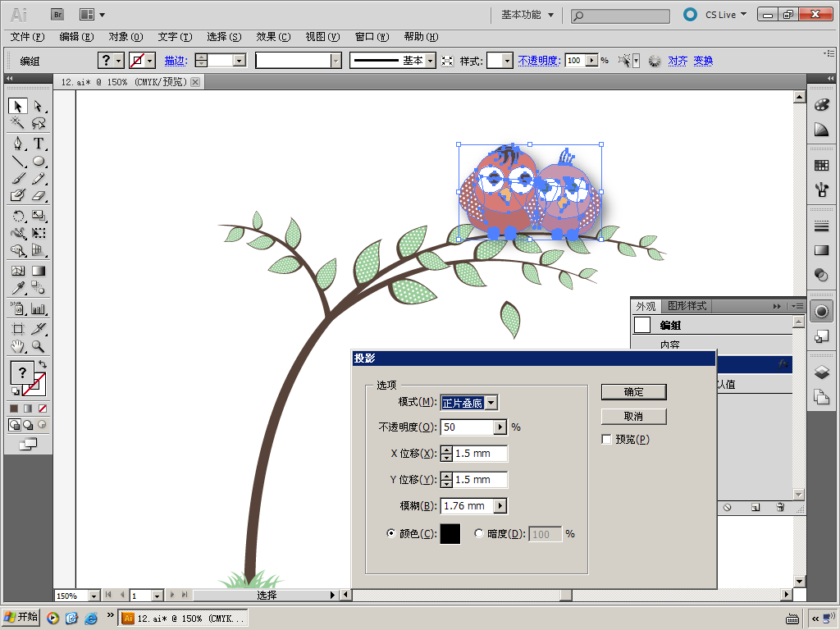Click the Transform link
Viewport: 840px width, 630px height.
click(x=703, y=61)
